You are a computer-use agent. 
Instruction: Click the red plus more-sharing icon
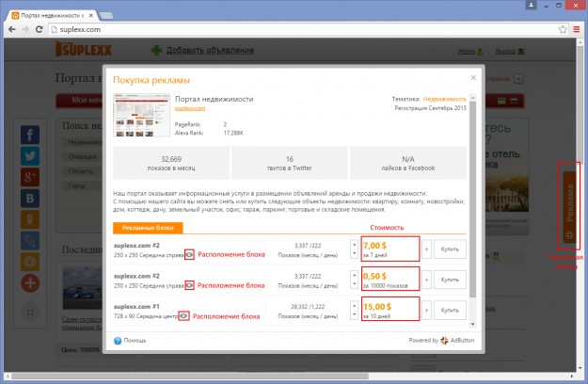click(x=29, y=282)
